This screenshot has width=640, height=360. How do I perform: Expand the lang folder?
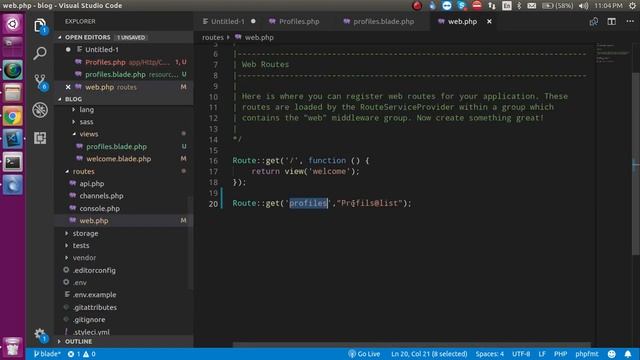87,109
